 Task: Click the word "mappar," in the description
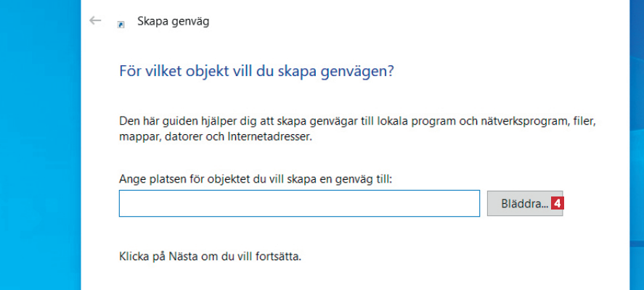click(139, 136)
